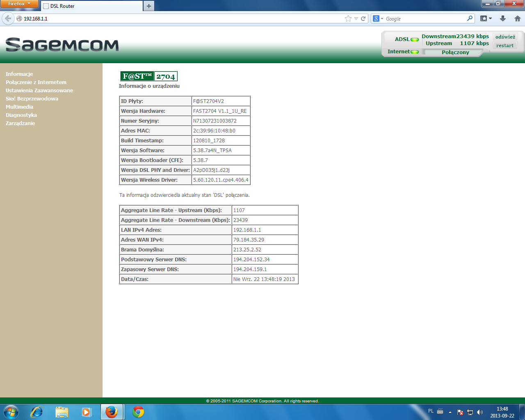525x420 pixels.
Task: Click the date value Nie Wrz. 22 13:48:19 2013
Action: (x=264, y=279)
